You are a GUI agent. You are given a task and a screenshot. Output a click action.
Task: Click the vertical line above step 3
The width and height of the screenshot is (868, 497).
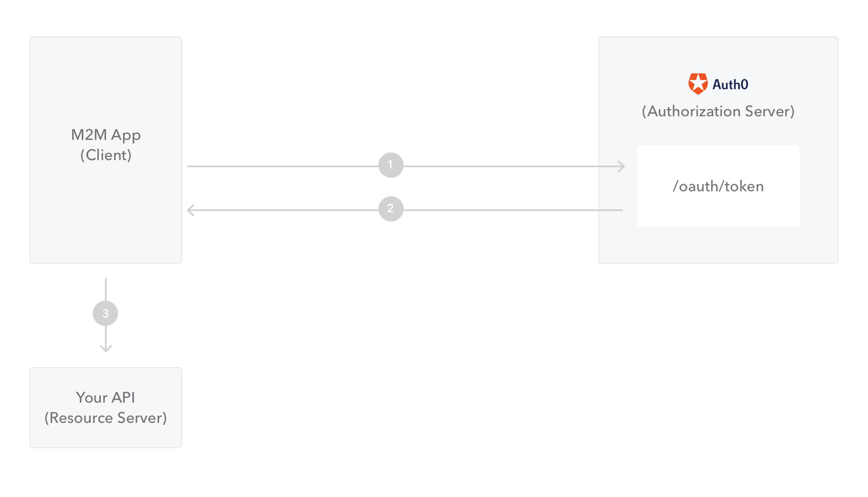[105, 289]
